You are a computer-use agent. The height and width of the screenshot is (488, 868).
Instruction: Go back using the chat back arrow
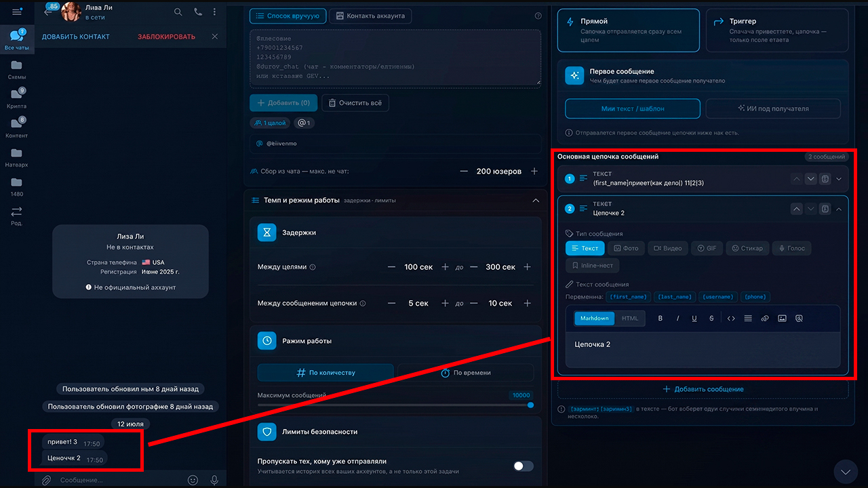tap(47, 12)
